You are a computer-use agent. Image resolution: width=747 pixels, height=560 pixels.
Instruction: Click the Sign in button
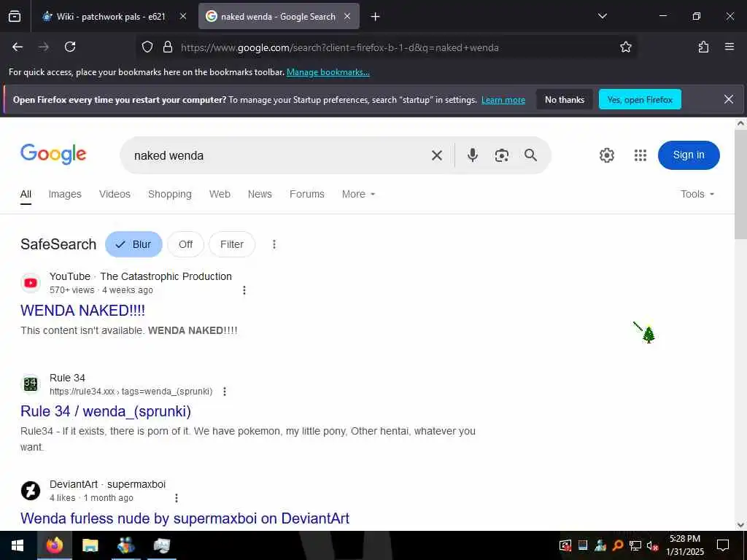point(689,155)
